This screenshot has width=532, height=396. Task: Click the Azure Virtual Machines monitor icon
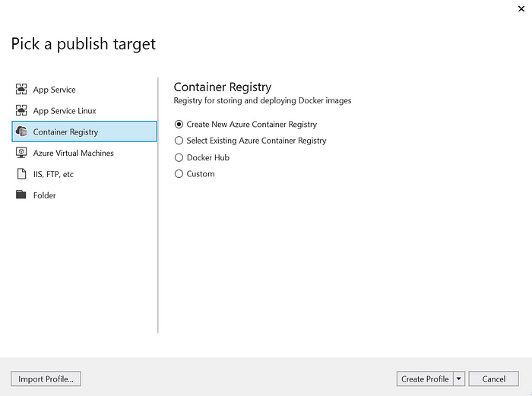[x=21, y=153]
